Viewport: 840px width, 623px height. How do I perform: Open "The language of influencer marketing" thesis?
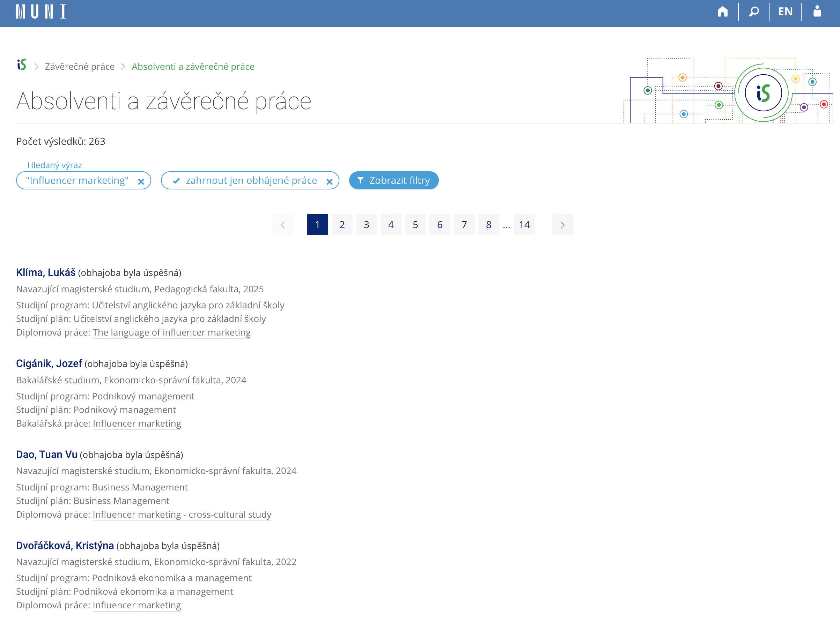coord(172,332)
